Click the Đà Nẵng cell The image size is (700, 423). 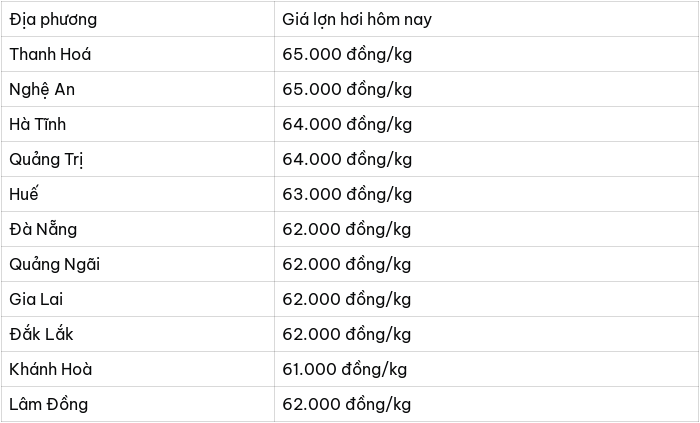click(x=138, y=229)
